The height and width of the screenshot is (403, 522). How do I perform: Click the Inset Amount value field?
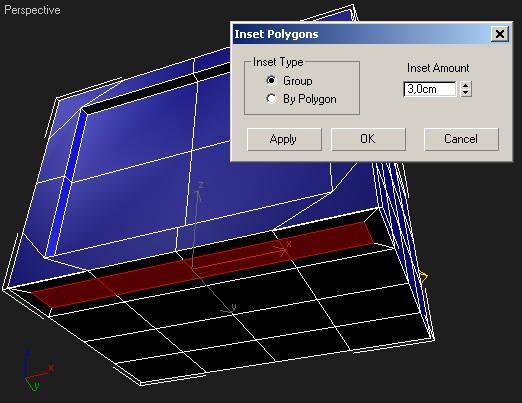(430, 89)
